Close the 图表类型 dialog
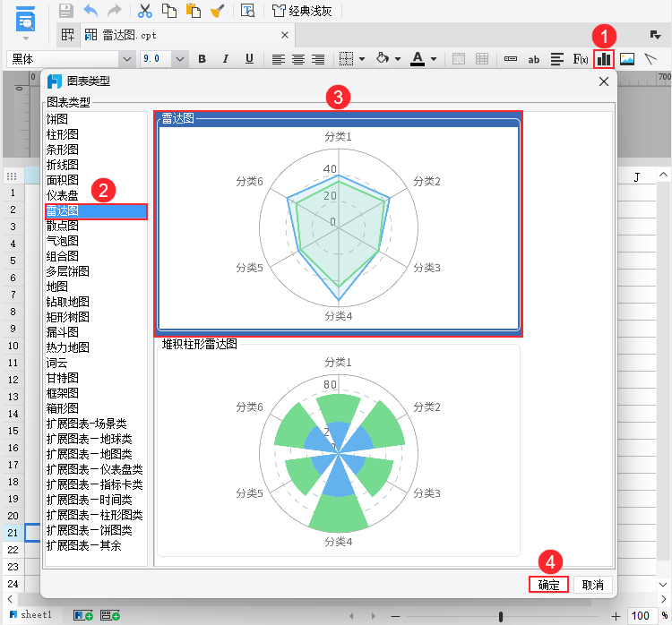672x625 pixels. point(603,81)
